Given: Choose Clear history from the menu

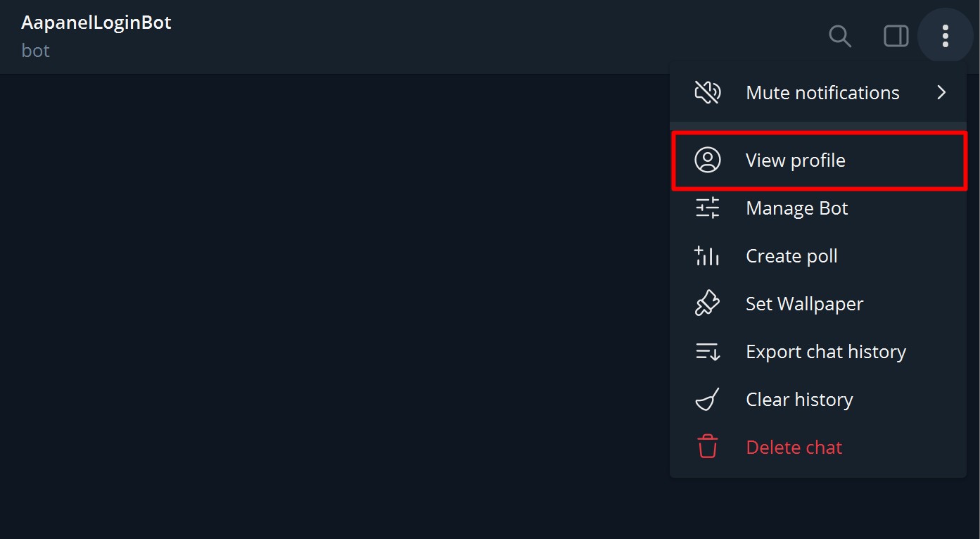Looking at the screenshot, I should point(799,400).
